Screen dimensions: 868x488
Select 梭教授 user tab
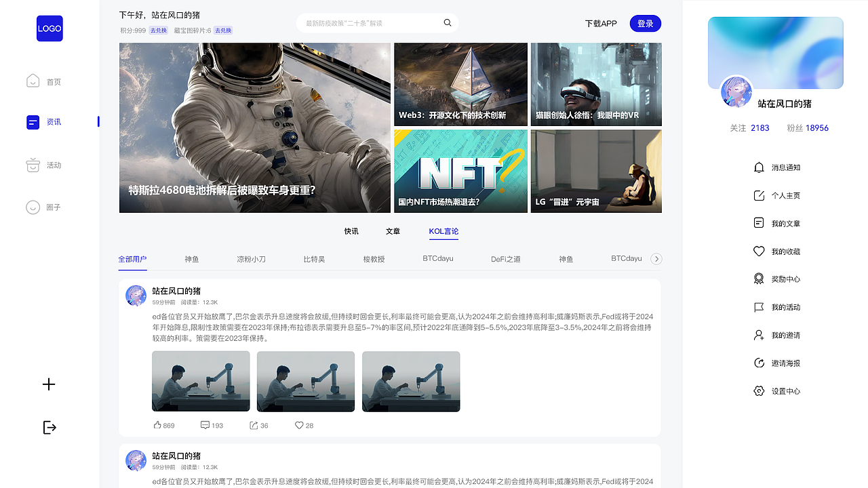point(374,259)
